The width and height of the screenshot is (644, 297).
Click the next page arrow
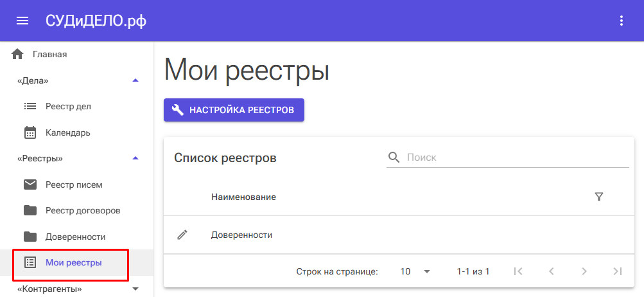pos(584,271)
